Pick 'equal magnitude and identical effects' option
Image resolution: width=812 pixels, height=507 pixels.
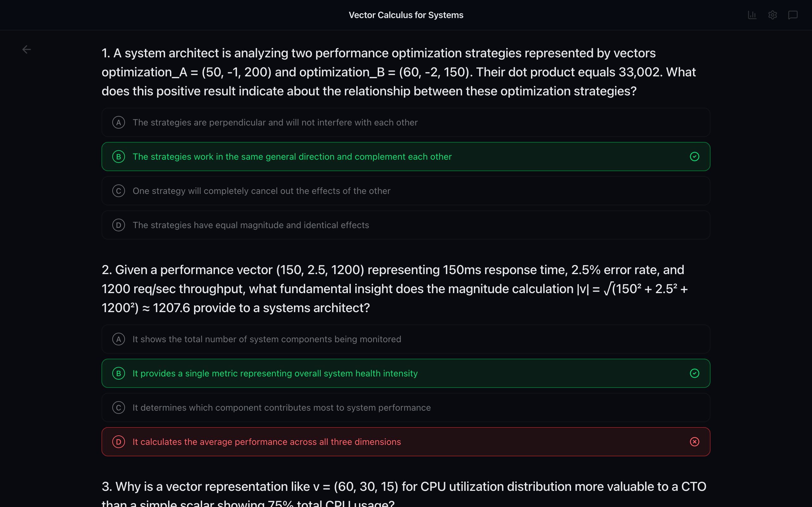point(251,225)
